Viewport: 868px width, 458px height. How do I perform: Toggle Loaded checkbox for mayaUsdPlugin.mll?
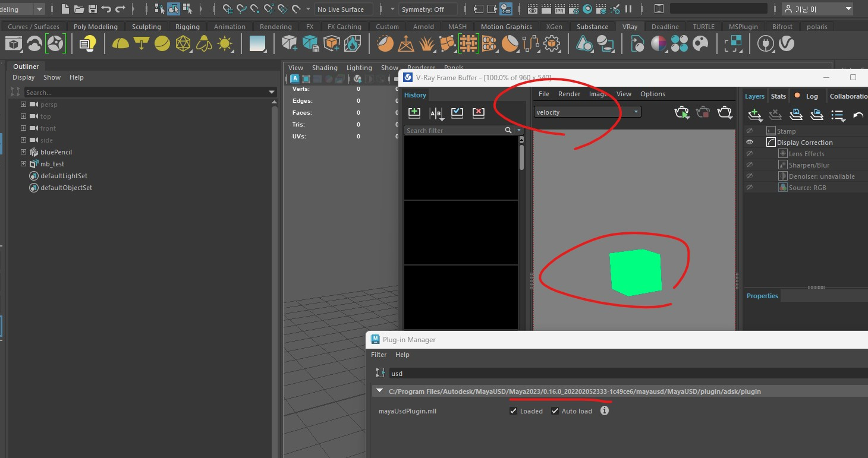(x=514, y=410)
